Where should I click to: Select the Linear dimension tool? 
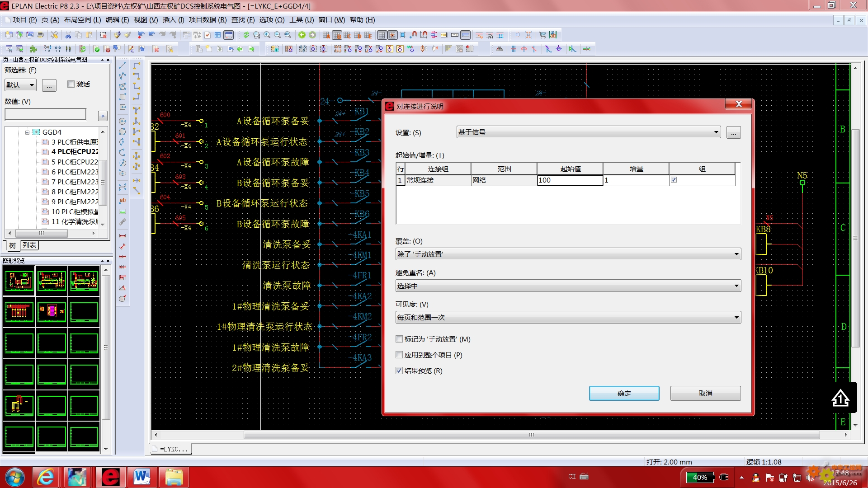coord(123,236)
